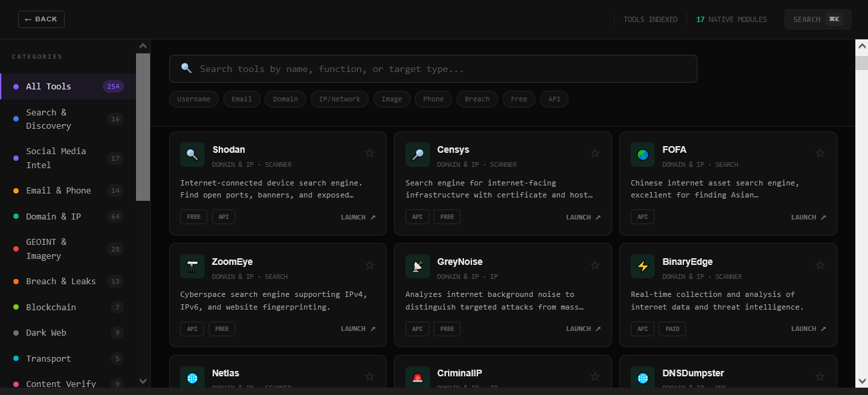This screenshot has height=395, width=868.
Task: Click the Netlas globe icon
Action: pos(192,378)
